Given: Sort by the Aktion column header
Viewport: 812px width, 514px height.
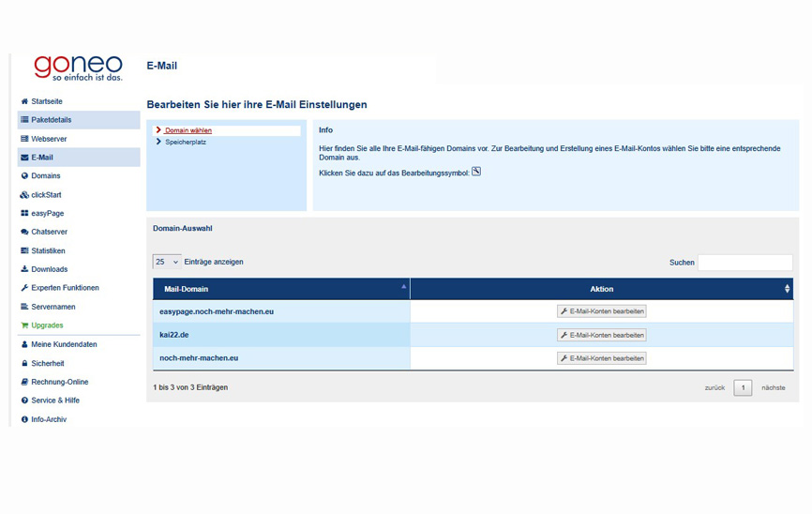Looking at the screenshot, I should point(601,289).
